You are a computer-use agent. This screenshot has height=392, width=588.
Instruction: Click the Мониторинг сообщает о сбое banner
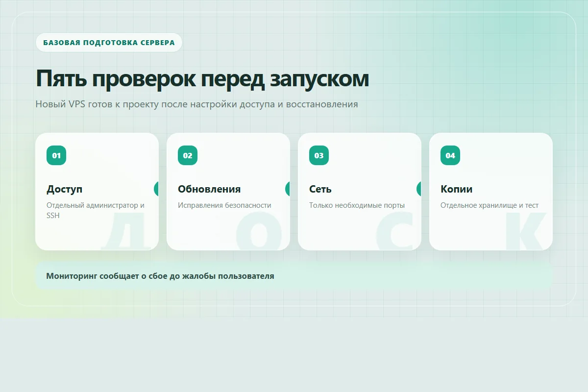pos(294,276)
